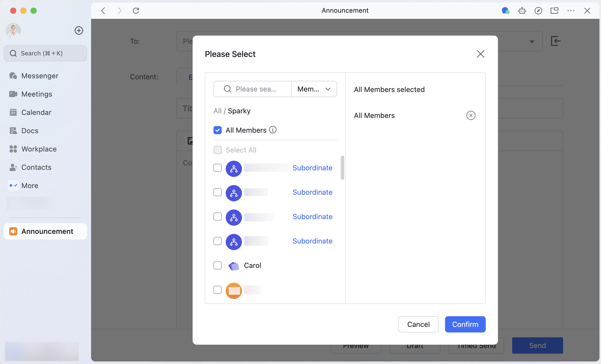The image size is (601, 364).
Task: Click the info icon beside All Members
Action: click(273, 130)
